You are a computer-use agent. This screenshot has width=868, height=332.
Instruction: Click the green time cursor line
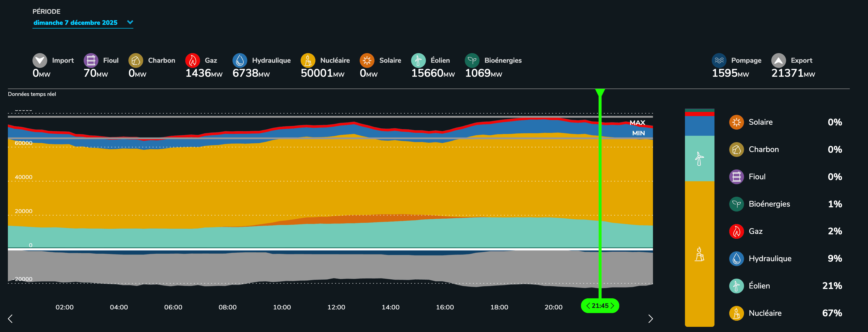pos(600,189)
